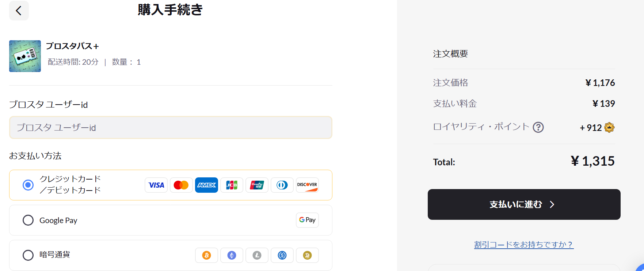Click the JCB card icon
Viewport: 644px width, 271px height.
(x=232, y=185)
